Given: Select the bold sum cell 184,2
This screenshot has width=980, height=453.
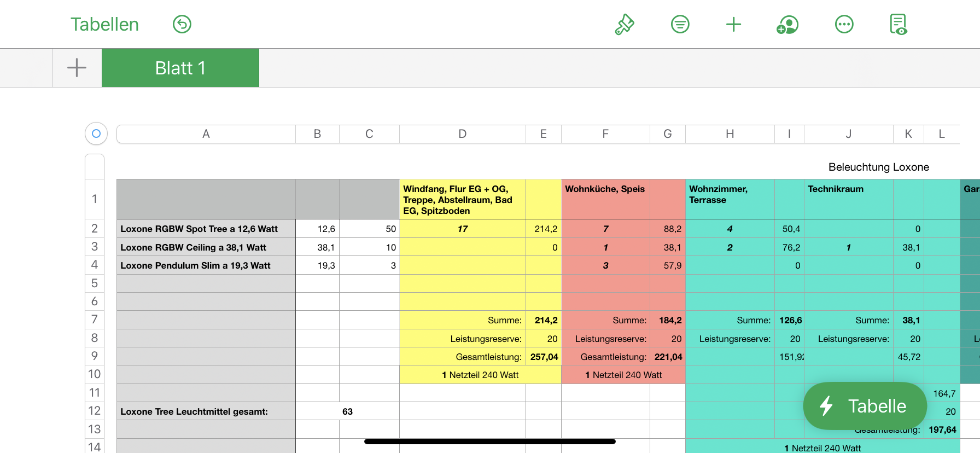Looking at the screenshot, I should (668, 320).
